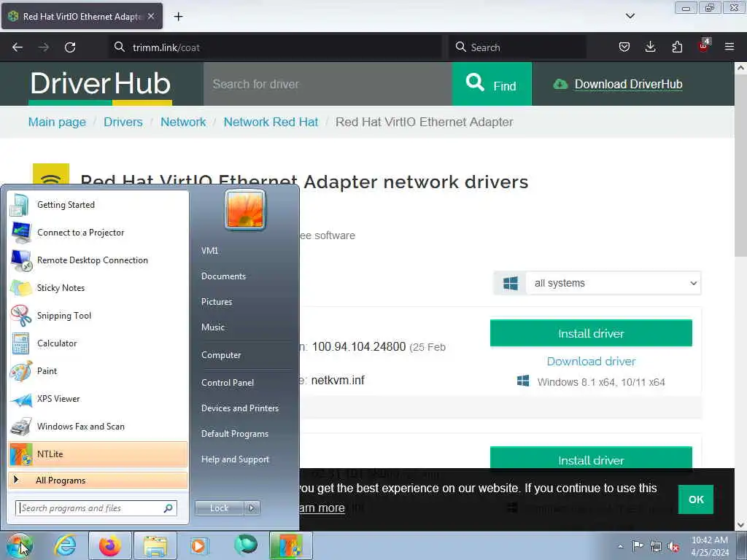The image size is (747, 560).
Task: Open Firefox list all tabs chevron
Action: (x=630, y=16)
